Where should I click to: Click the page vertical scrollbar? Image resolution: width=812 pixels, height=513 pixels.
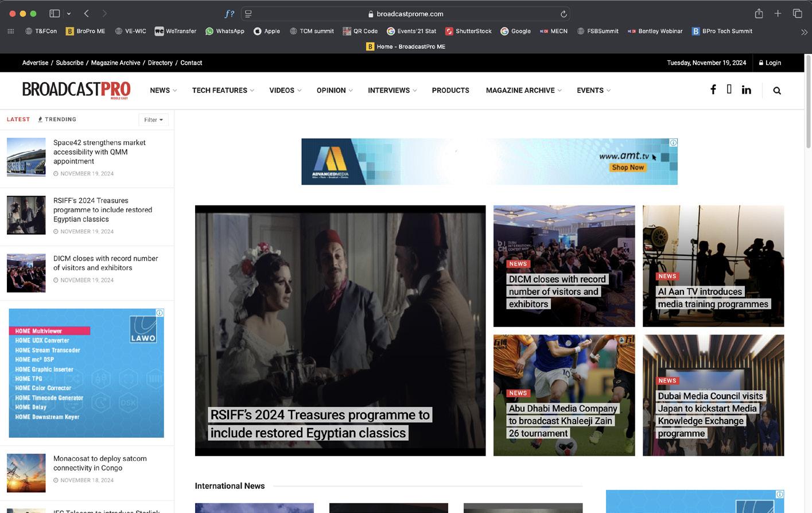click(x=808, y=102)
